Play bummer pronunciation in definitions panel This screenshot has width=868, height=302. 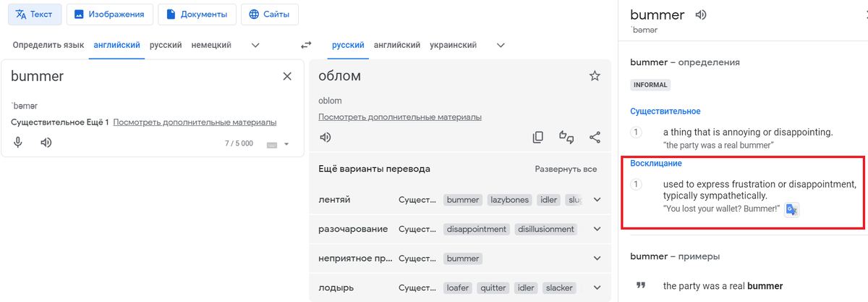(x=700, y=14)
